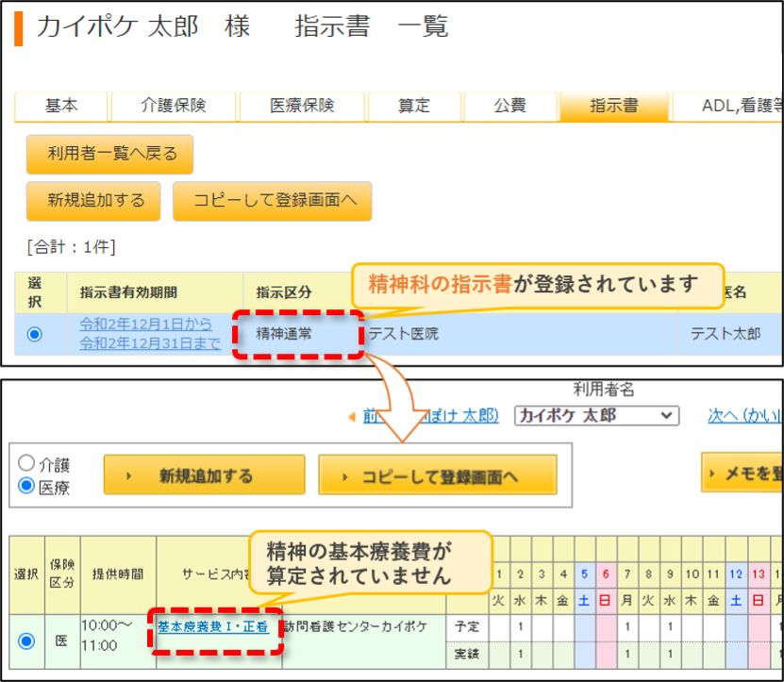Open the 基本 tab
784x682 pixels.
(61, 106)
